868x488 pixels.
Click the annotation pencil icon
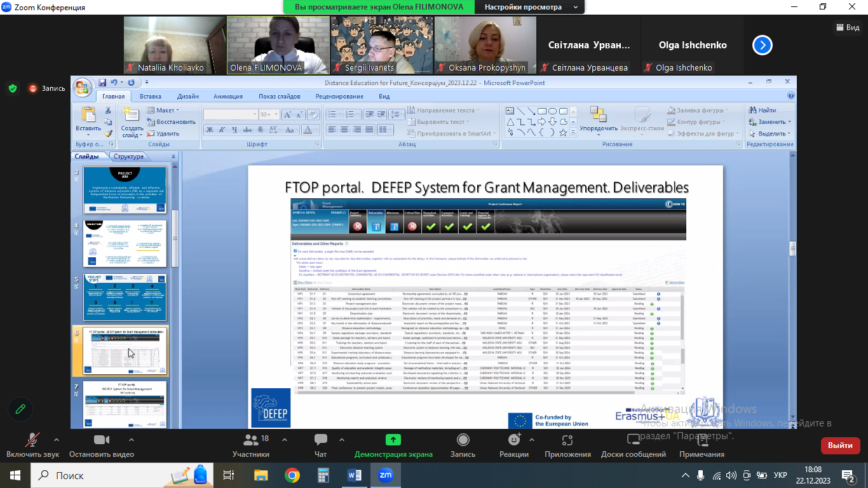(x=21, y=409)
